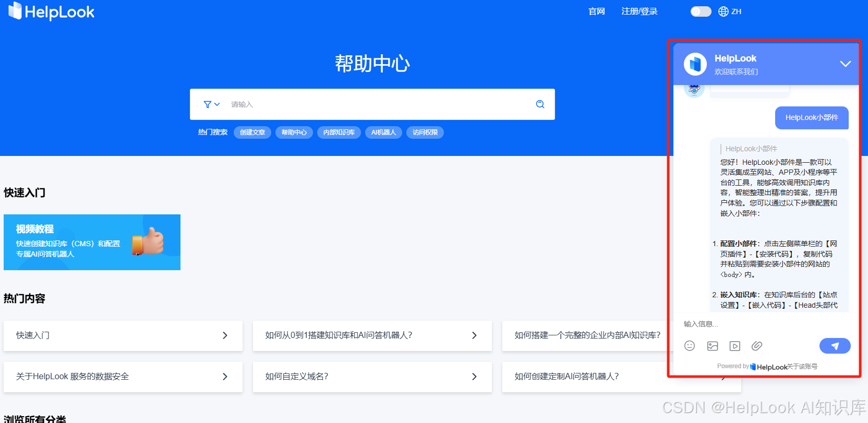
Task: Open the ZH language selector
Action: 730,11
